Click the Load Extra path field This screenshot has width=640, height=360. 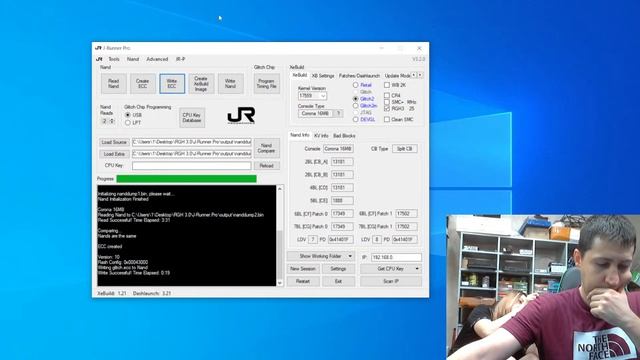pos(191,154)
